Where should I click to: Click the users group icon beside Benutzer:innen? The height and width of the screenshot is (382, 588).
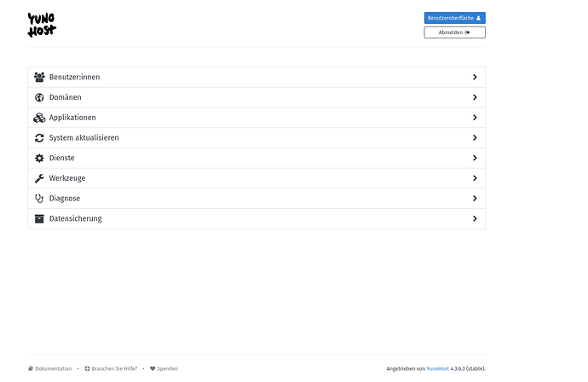coord(39,77)
